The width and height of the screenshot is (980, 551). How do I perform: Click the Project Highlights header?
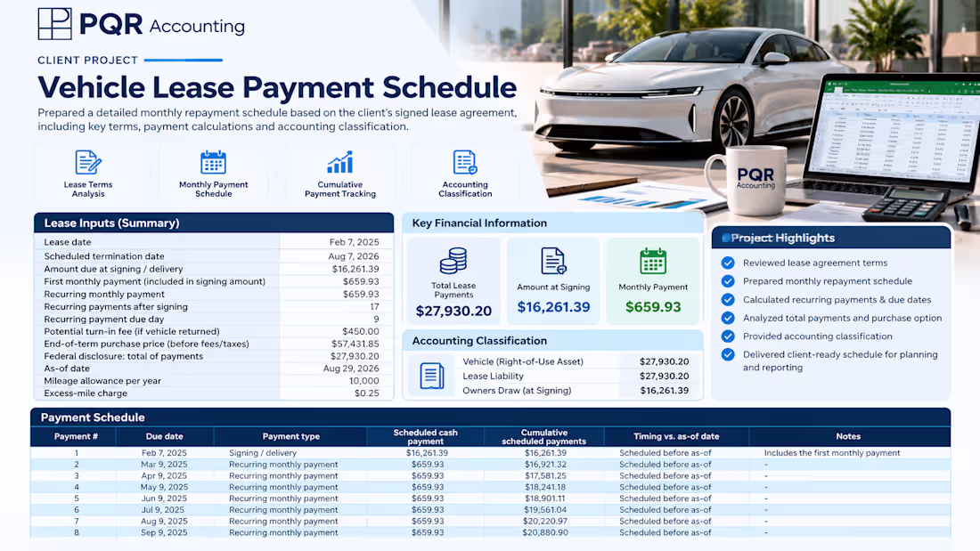pos(831,238)
